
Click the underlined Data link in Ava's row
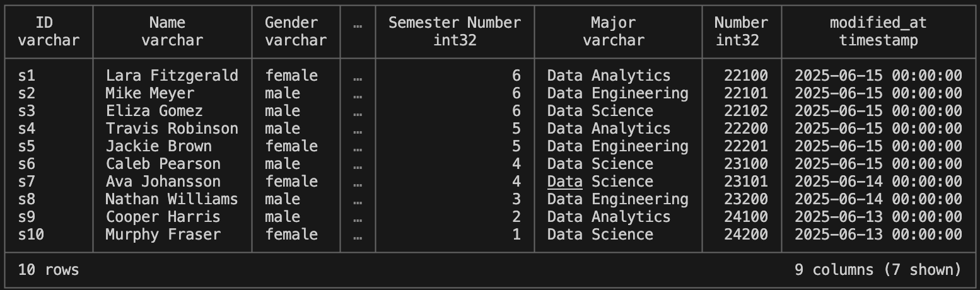(565, 182)
